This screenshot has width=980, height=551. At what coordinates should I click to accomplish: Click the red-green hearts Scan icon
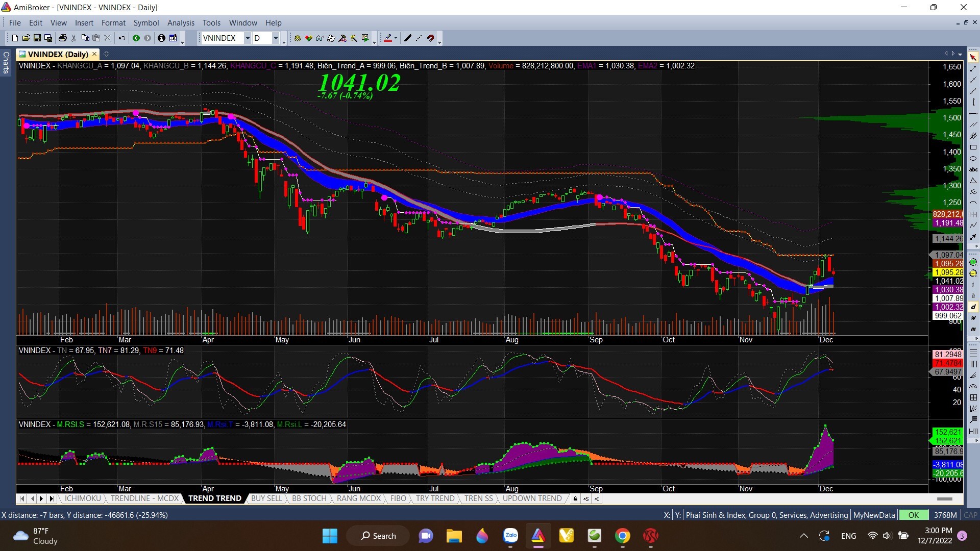309,38
